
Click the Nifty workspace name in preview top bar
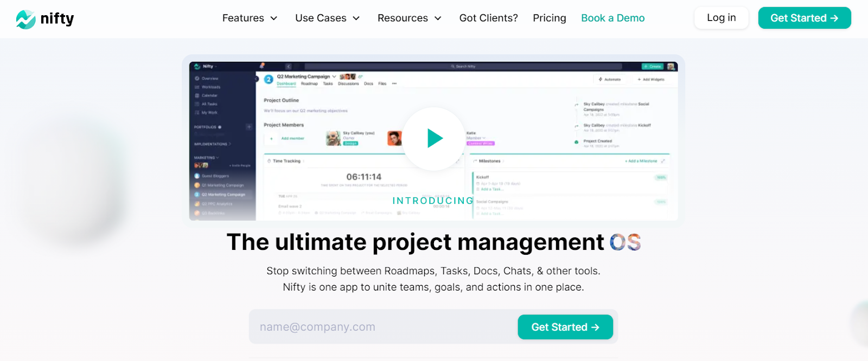coord(208,67)
